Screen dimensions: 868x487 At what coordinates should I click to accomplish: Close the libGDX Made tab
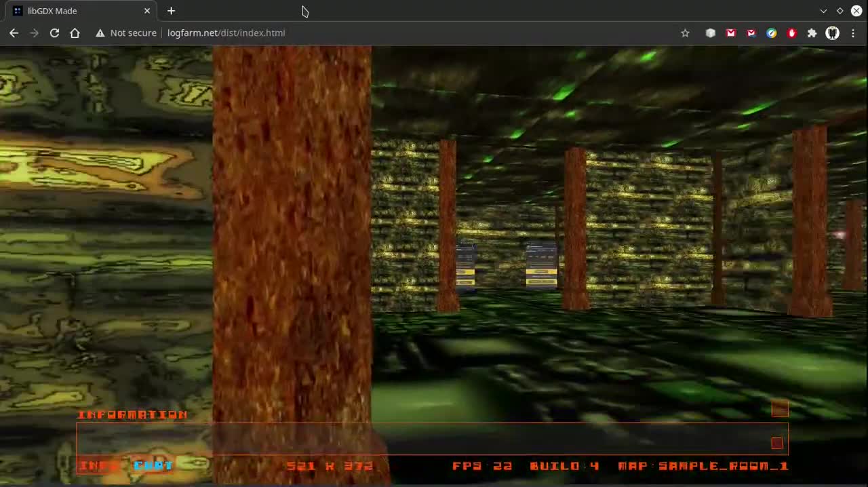click(146, 11)
